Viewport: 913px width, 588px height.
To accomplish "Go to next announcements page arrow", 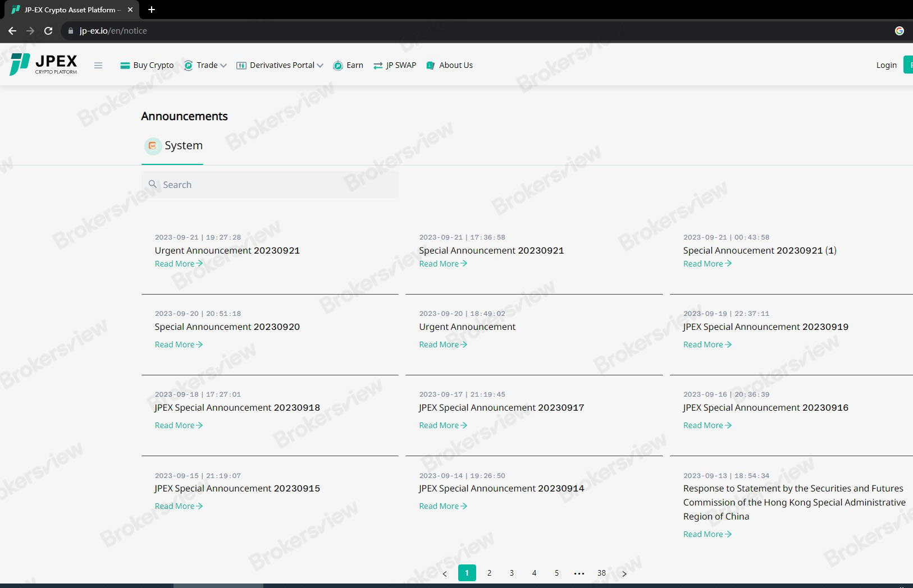I will click(624, 573).
